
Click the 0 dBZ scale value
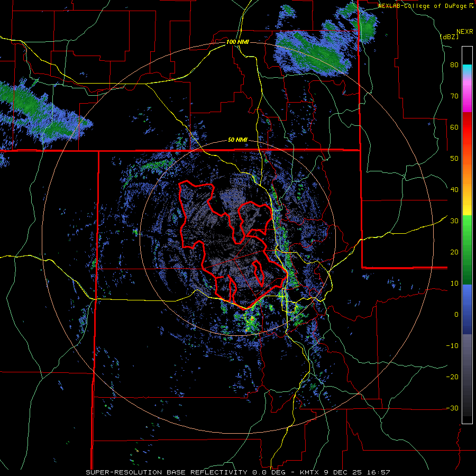click(x=456, y=315)
